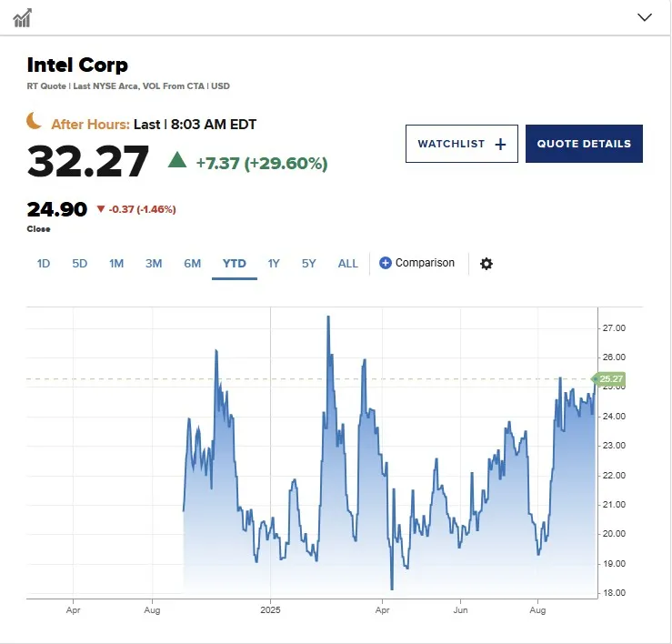This screenshot has height=644, width=672.
Task: Switch chart to 1M range
Action: point(116,263)
